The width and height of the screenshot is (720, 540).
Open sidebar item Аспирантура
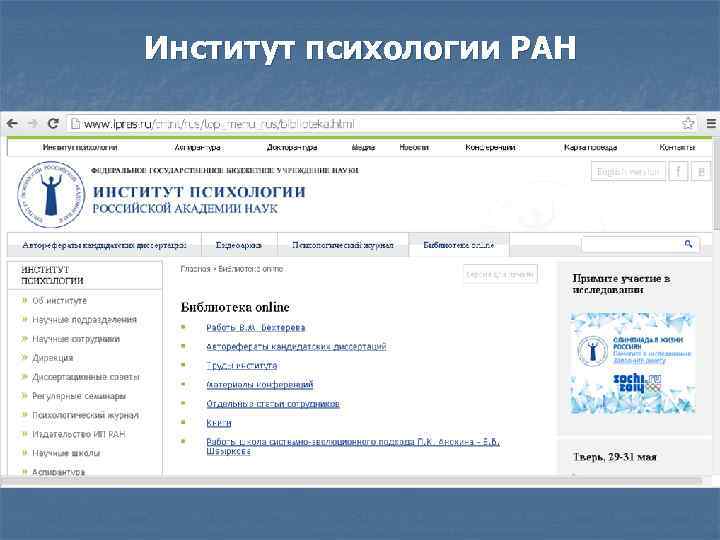[58, 472]
